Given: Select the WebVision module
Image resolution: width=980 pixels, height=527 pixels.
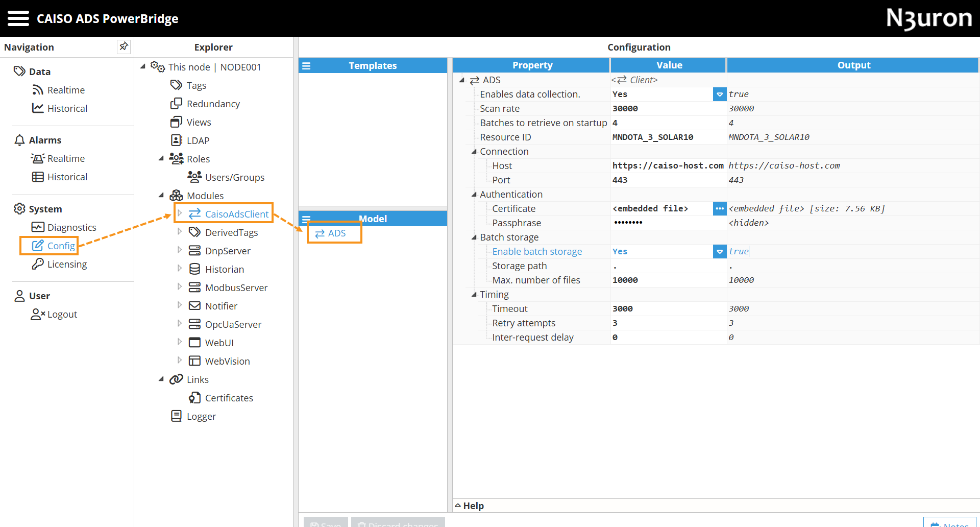Looking at the screenshot, I should (219, 361).
